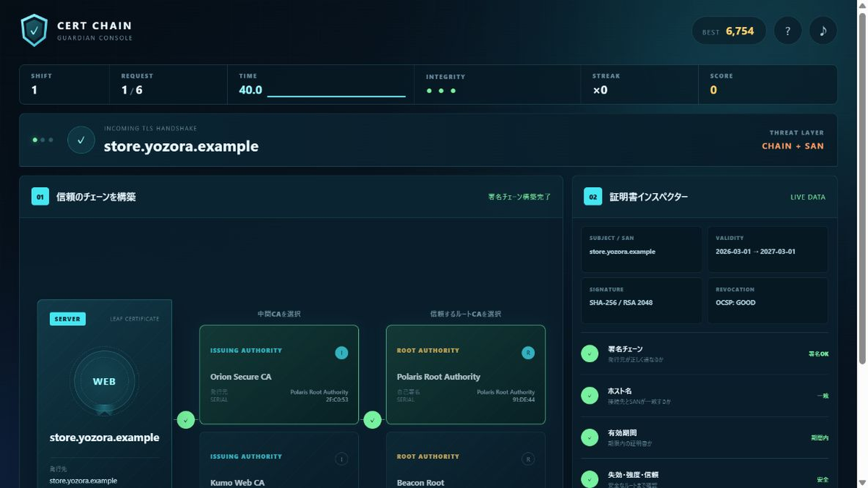Select the Kumo Web CA card
The height and width of the screenshot is (488, 868).
coord(279,460)
